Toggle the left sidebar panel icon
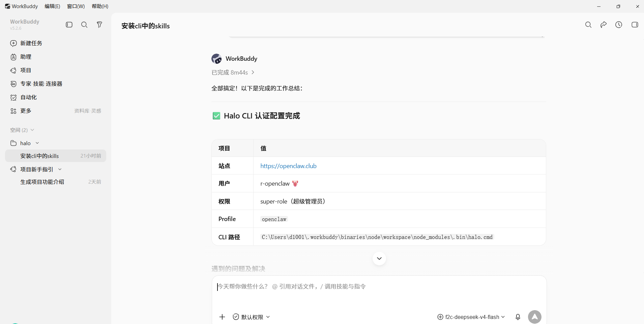 69,25
